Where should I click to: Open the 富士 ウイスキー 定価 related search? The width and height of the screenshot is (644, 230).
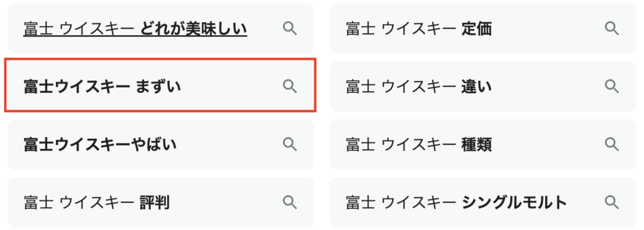(x=418, y=29)
